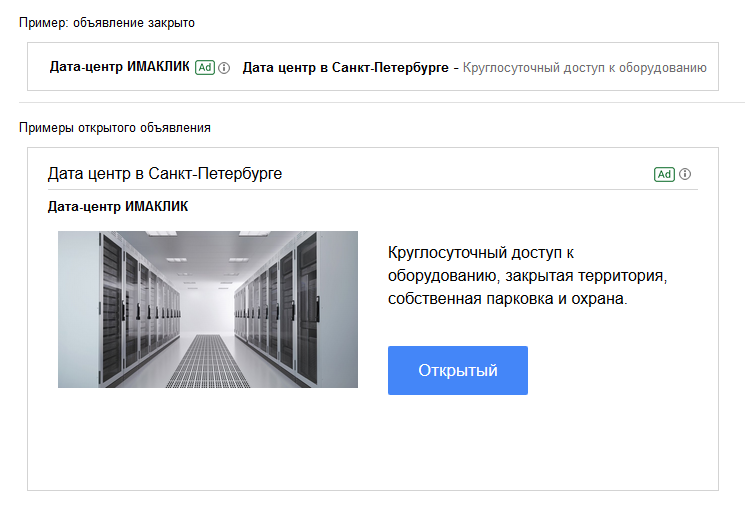Click the blue Открытый button
Image resolution: width=745 pixels, height=511 pixels.
(x=458, y=370)
